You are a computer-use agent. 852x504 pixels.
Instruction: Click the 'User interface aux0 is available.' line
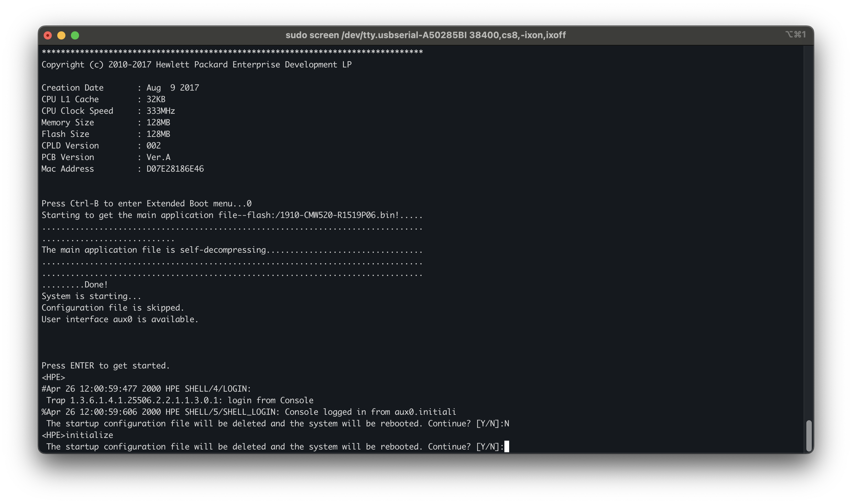[120, 319]
